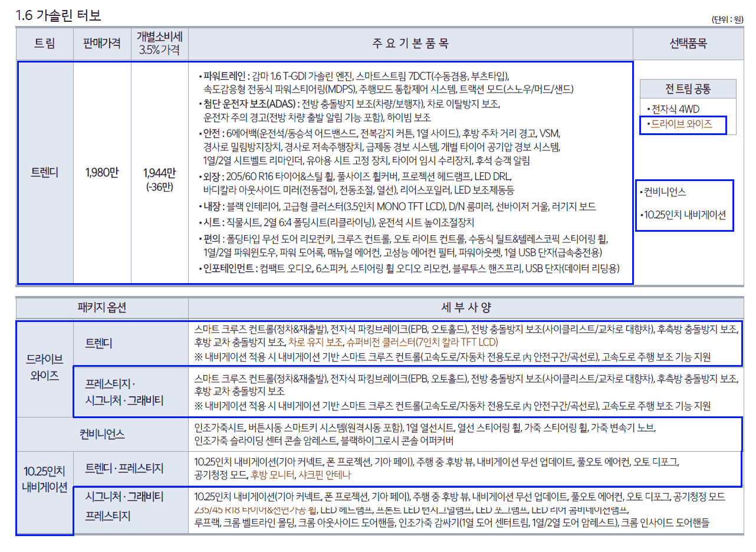This screenshot has width=756, height=552.
Task: Click '컴팩트 오디오, 6스피커' text
Action: point(301,268)
